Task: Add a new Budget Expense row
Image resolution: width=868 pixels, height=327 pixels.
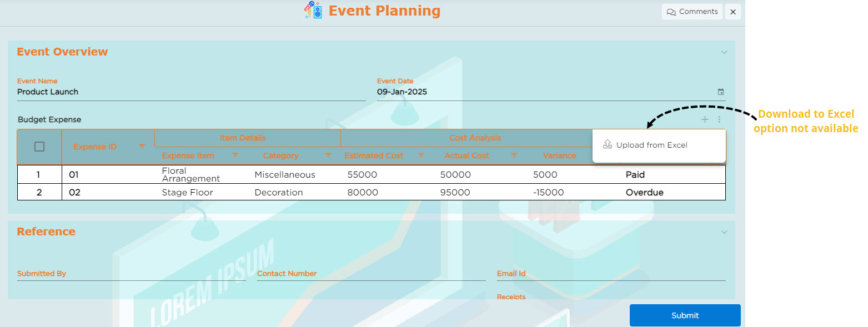Action: pyautogui.click(x=705, y=119)
